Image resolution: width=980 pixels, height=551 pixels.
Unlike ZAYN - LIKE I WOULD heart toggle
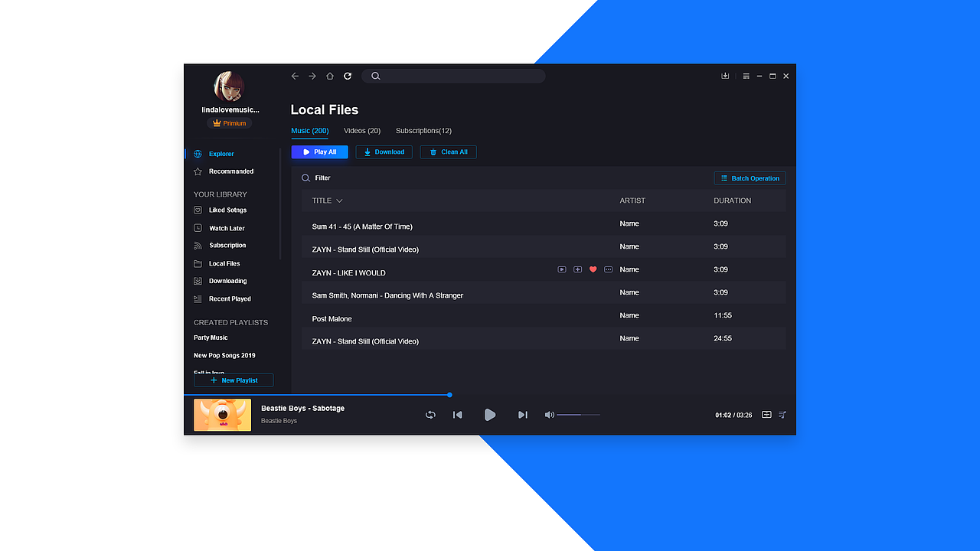(x=593, y=269)
